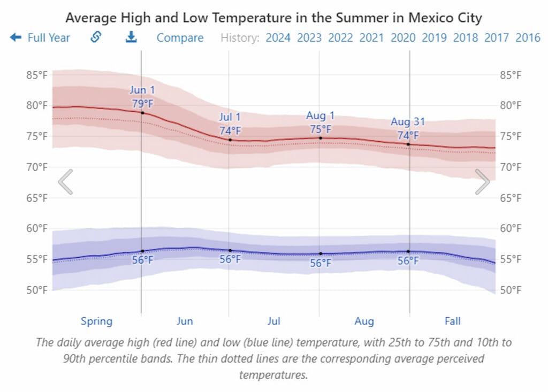This screenshot has height=392, width=548.
Task: Copy the chart link via chain icon
Action: pyautogui.click(x=96, y=37)
